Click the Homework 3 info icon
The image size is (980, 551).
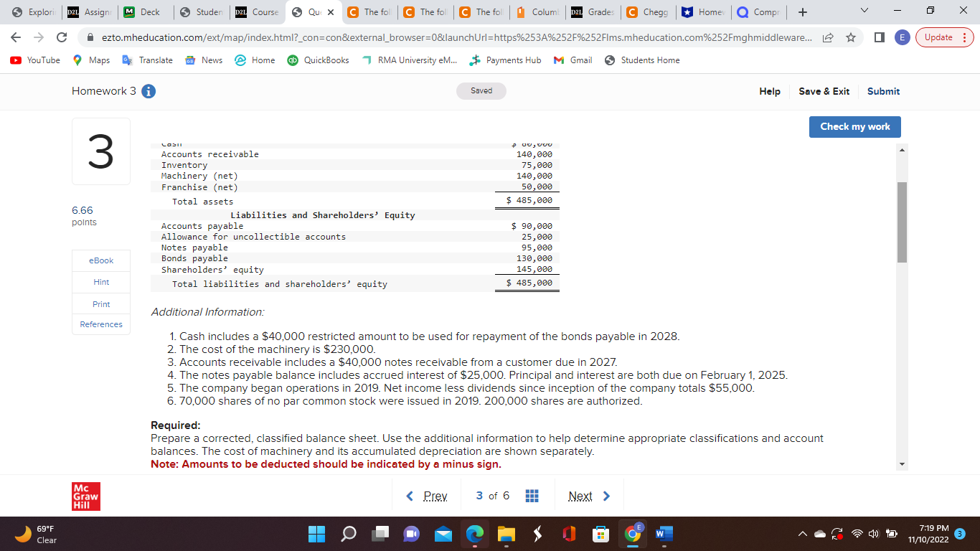149,91
